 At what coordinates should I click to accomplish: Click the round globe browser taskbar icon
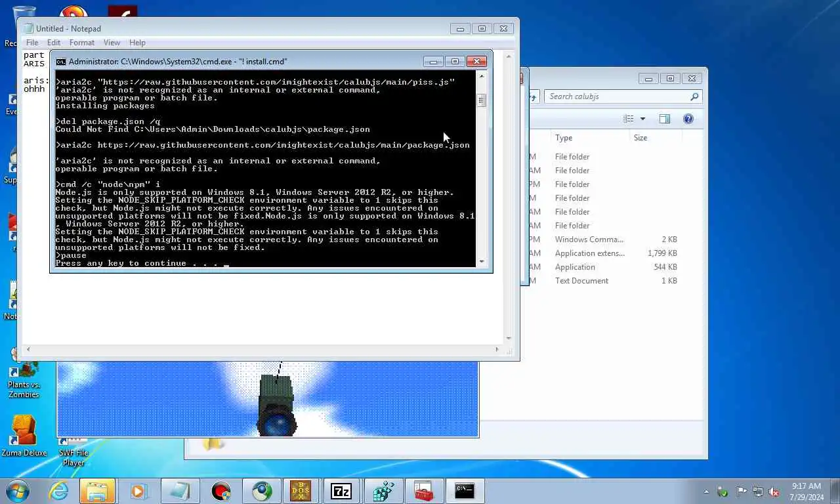click(x=262, y=491)
